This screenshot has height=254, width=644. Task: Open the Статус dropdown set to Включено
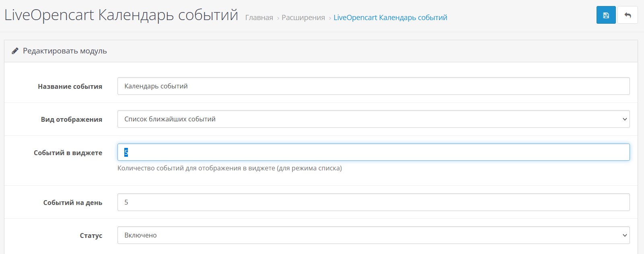coord(373,236)
